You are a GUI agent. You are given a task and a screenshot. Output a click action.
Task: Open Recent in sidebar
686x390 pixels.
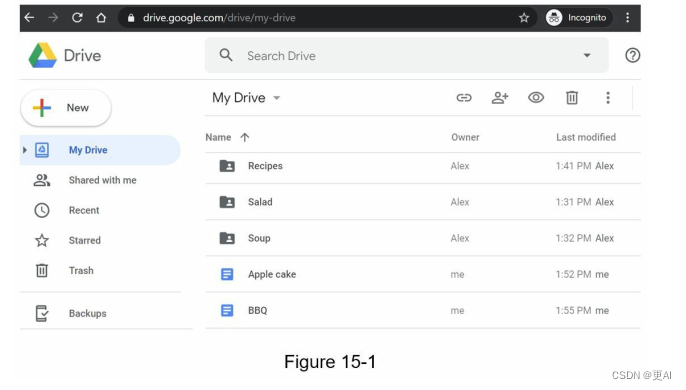point(84,211)
